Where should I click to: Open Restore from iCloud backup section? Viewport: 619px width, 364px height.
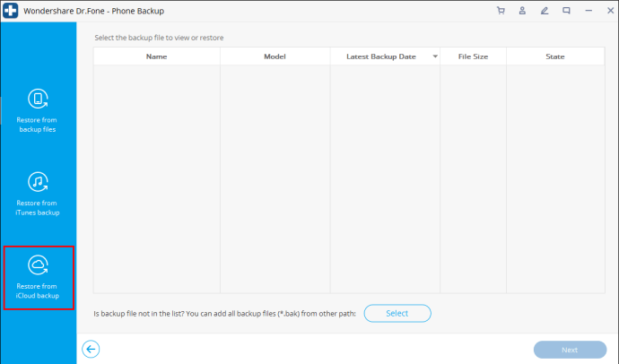(x=39, y=278)
